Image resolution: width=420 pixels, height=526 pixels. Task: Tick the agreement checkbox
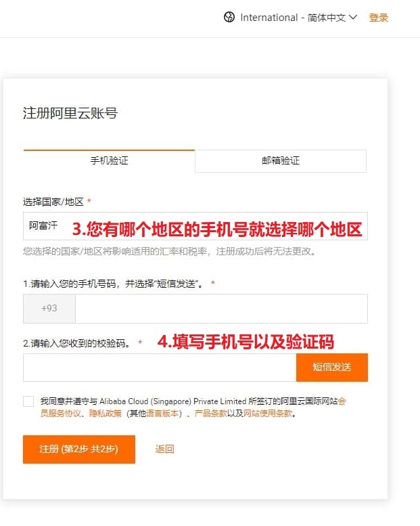28,401
